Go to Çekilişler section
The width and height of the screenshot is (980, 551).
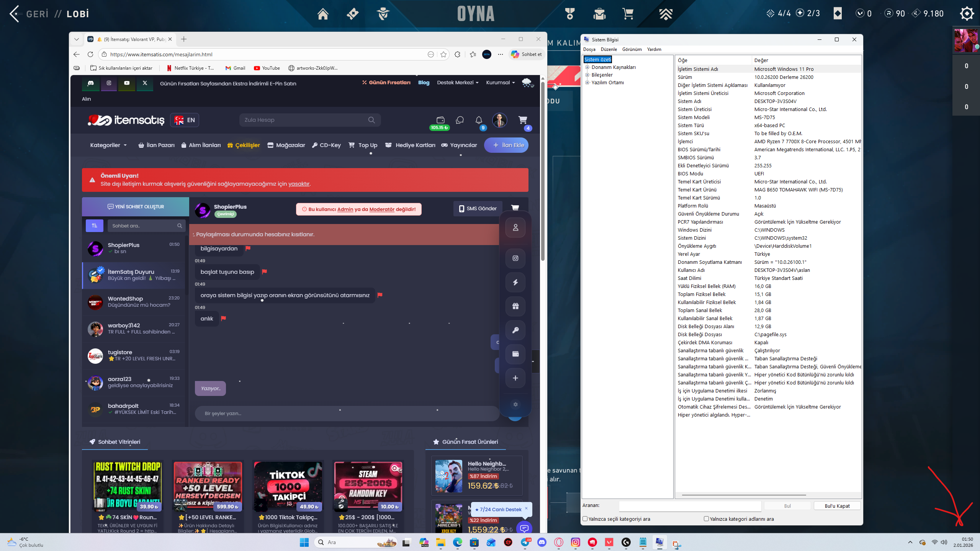click(x=244, y=145)
